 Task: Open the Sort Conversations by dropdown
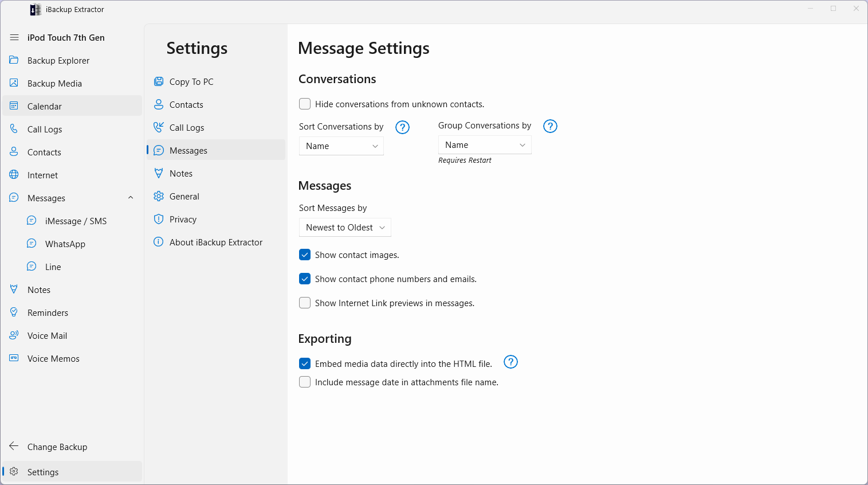click(341, 146)
